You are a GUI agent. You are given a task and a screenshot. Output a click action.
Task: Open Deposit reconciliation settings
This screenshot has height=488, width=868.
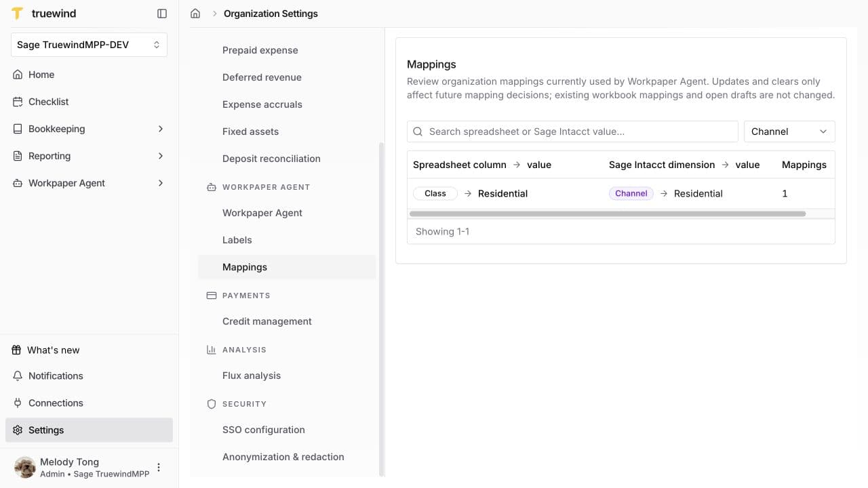[287, 159]
